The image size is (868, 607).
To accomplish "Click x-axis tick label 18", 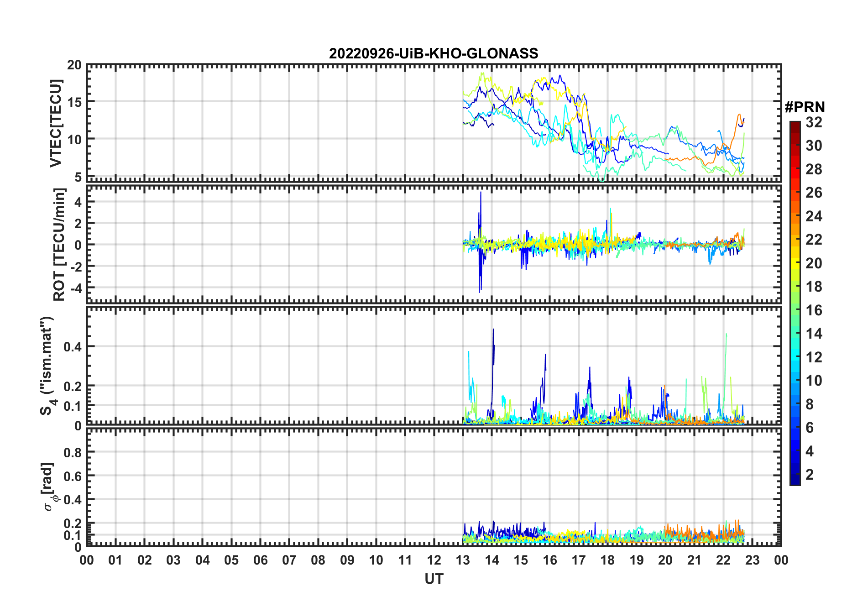I will click(608, 560).
